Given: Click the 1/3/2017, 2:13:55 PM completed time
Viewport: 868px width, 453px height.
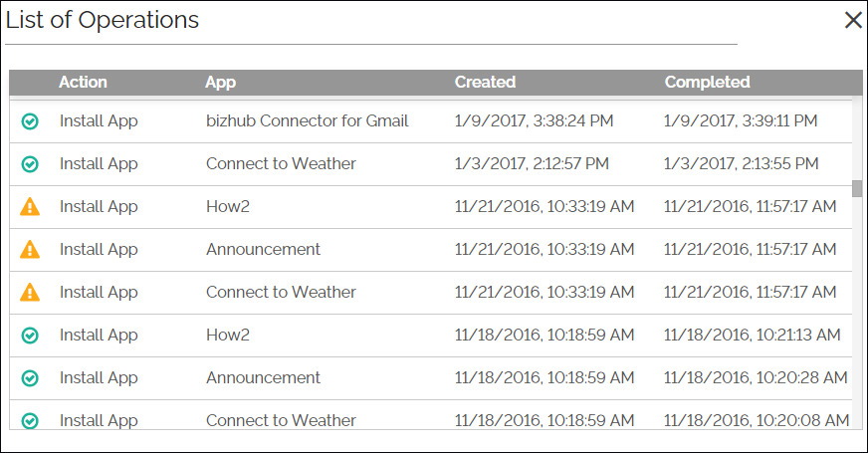Looking at the screenshot, I should (x=742, y=164).
